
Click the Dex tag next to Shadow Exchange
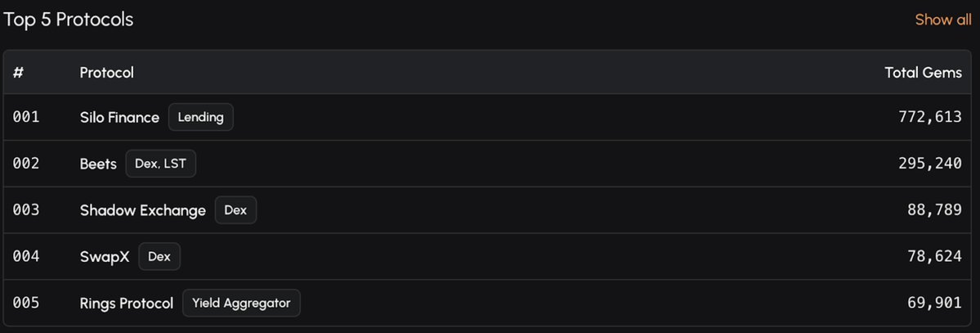click(235, 210)
